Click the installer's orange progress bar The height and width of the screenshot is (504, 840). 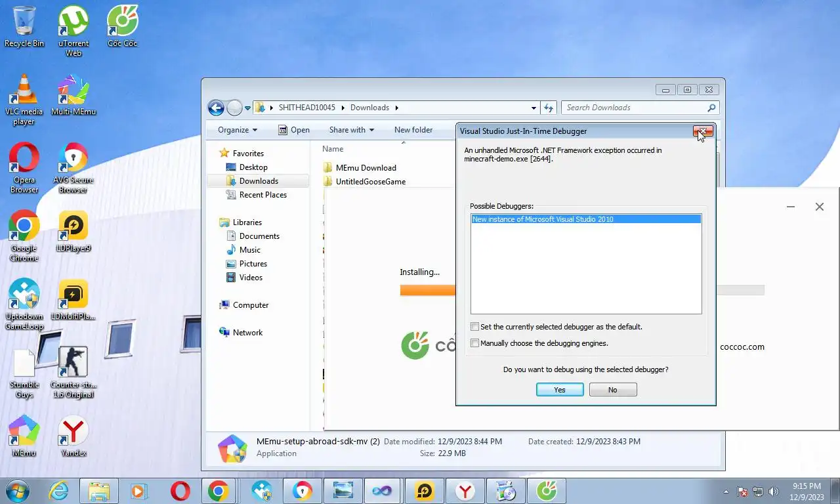(428, 290)
